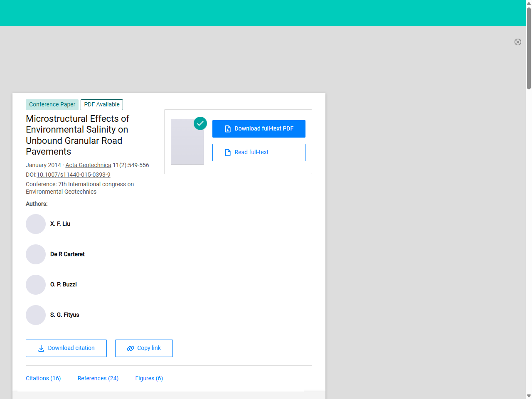Click the January 2014 date text
532x399 pixels.
tap(43, 165)
